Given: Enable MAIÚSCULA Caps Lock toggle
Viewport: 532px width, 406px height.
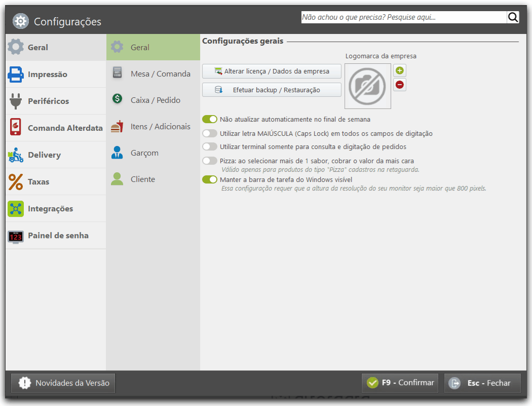Looking at the screenshot, I should coord(210,133).
